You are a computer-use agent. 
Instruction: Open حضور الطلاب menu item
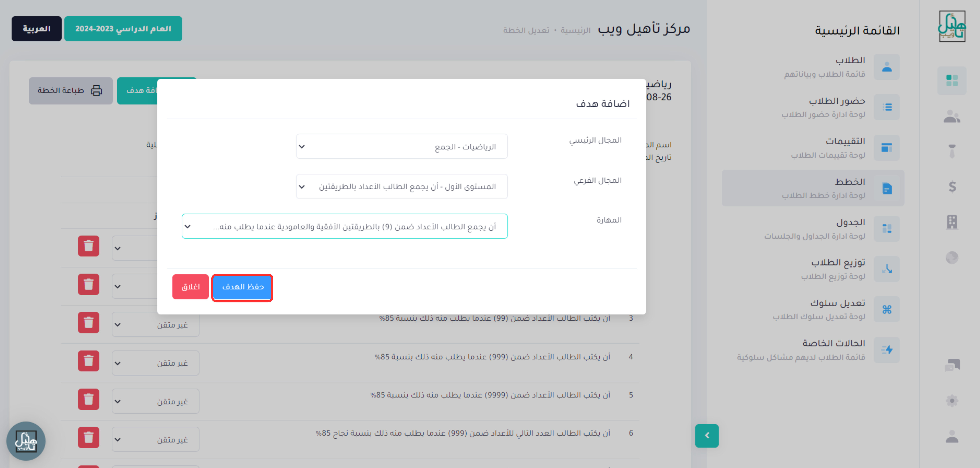point(813,107)
